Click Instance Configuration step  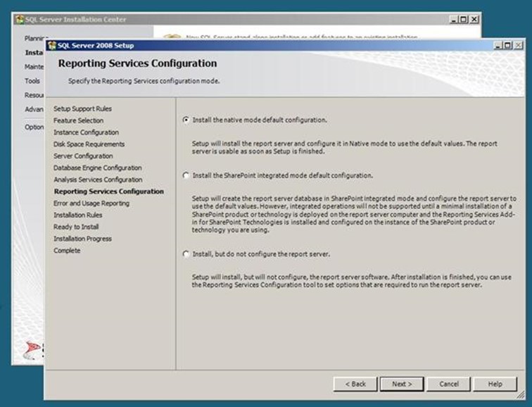pos(86,132)
